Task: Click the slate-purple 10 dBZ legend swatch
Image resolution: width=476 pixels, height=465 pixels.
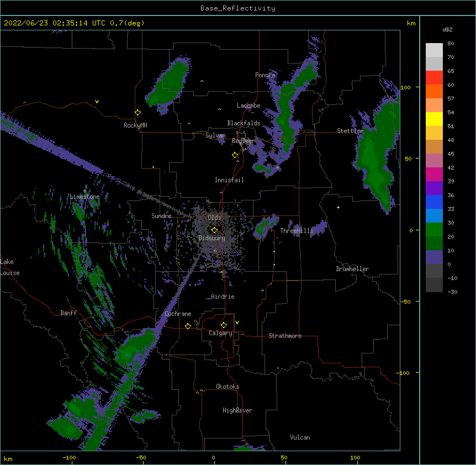Action: (x=434, y=257)
